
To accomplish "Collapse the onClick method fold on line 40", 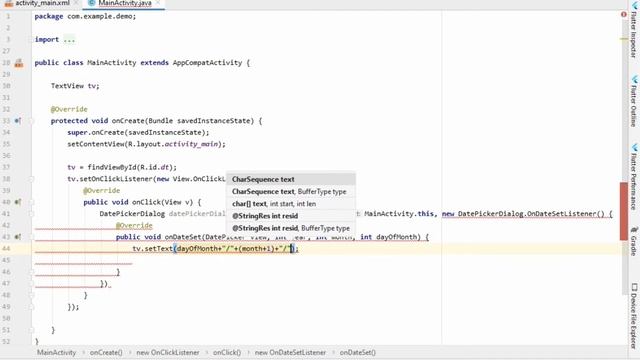I will (31, 202).
